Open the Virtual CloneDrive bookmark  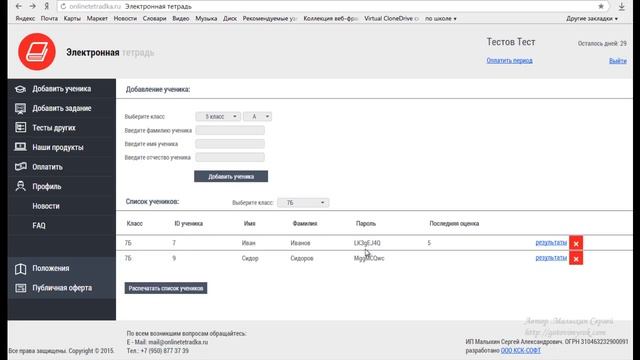coord(391,19)
